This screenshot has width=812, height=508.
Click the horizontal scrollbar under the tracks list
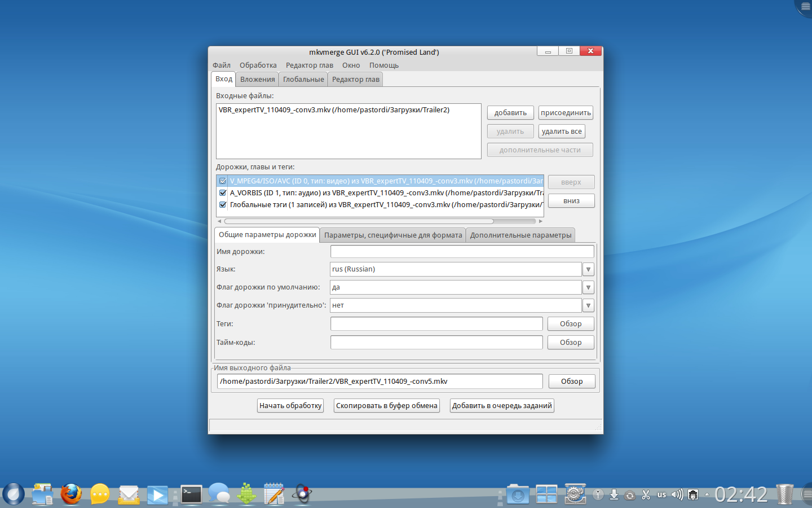point(359,221)
